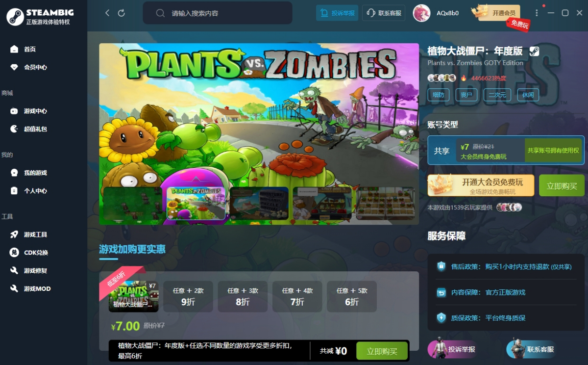This screenshot has height=365, width=588.
Task: Click the icon beside 个人中心
Action: coord(14,191)
